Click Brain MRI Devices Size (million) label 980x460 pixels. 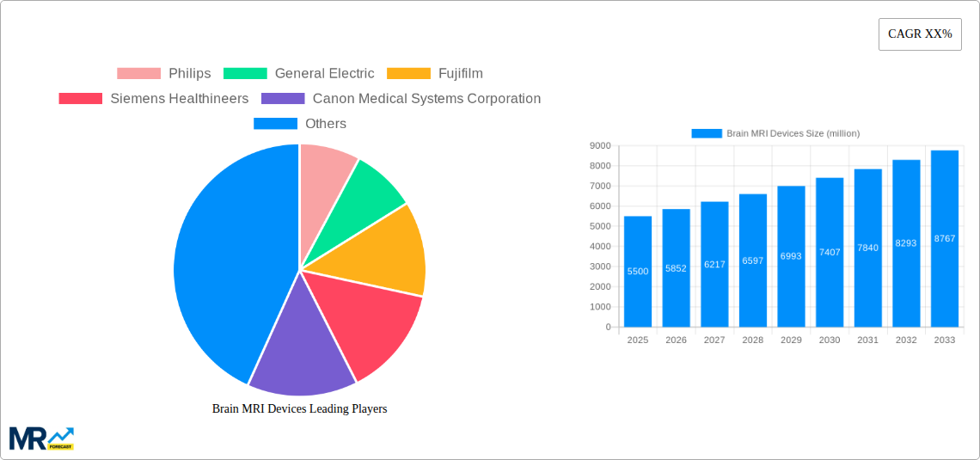[x=793, y=133]
